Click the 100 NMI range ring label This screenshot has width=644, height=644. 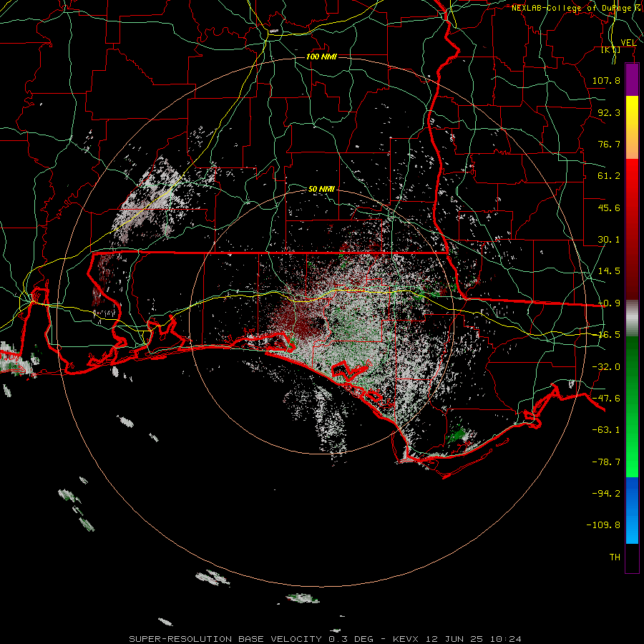click(x=321, y=57)
